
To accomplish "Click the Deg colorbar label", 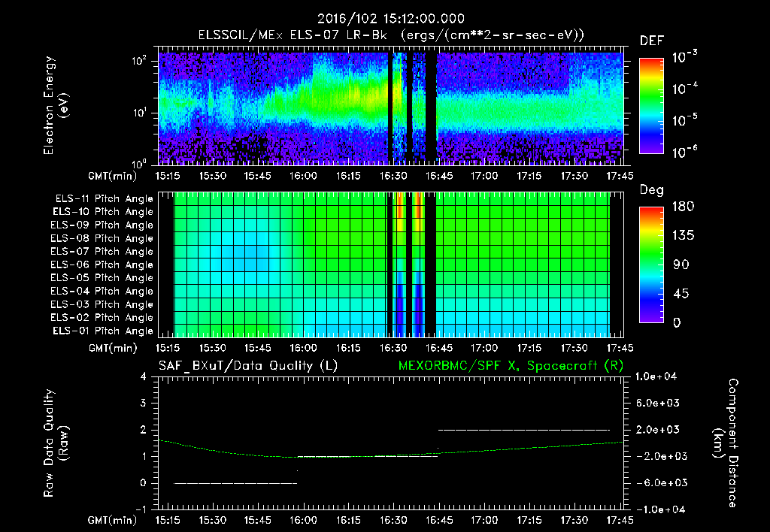I will 652,190.
